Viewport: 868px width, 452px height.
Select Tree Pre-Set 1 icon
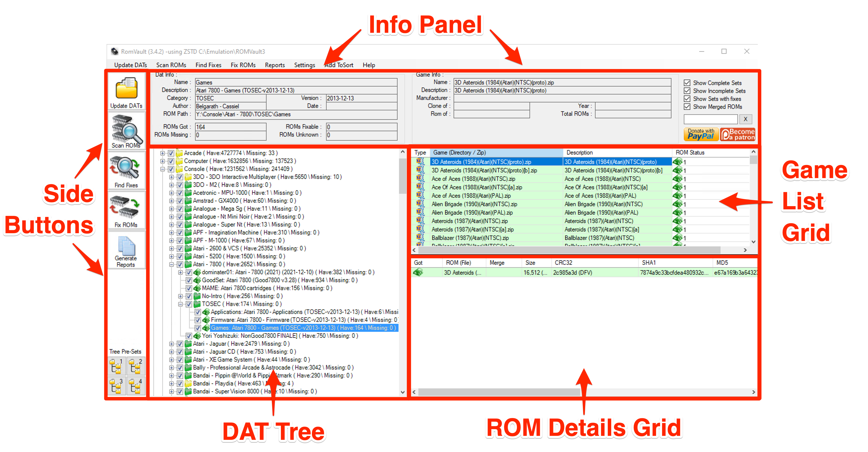tap(117, 366)
